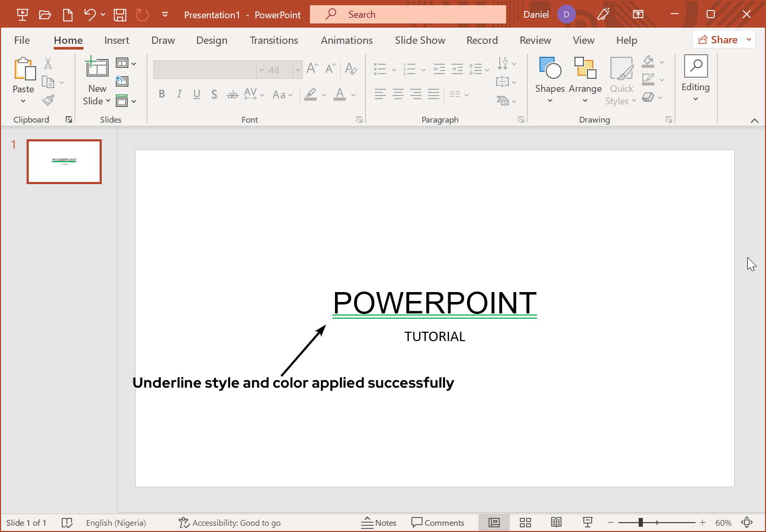Image resolution: width=766 pixels, height=532 pixels.
Task: Open the Font Size dropdown
Action: click(x=297, y=69)
